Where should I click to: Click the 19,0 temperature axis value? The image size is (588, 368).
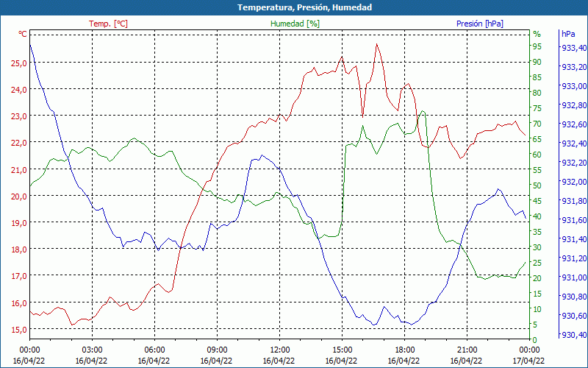19,223
